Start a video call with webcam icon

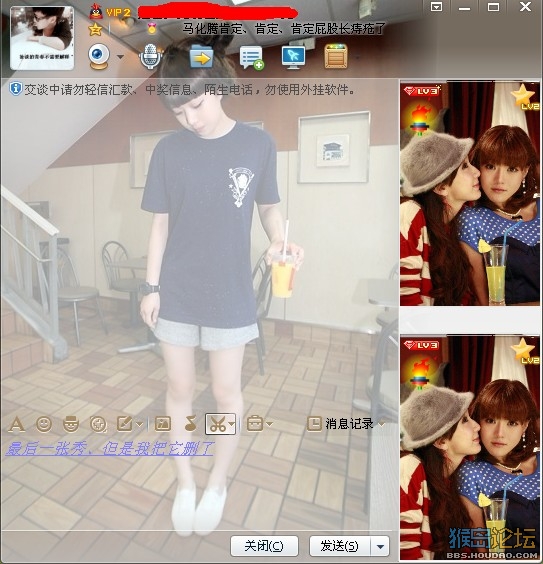pyautogui.click(x=99, y=56)
